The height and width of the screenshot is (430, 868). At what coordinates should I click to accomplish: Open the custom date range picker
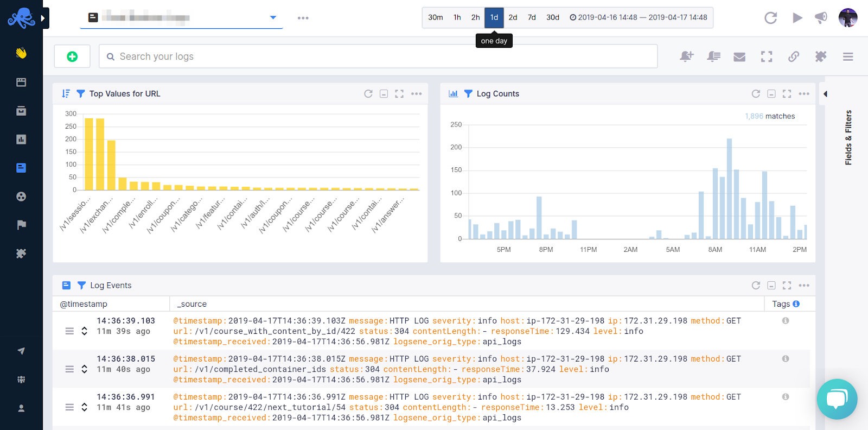click(x=638, y=17)
